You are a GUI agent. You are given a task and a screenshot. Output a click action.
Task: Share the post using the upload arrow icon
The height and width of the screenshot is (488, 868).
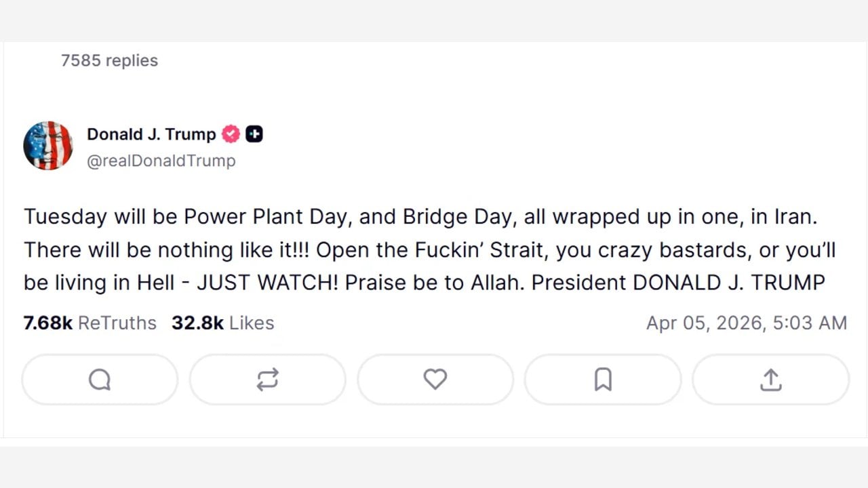[x=770, y=380]
